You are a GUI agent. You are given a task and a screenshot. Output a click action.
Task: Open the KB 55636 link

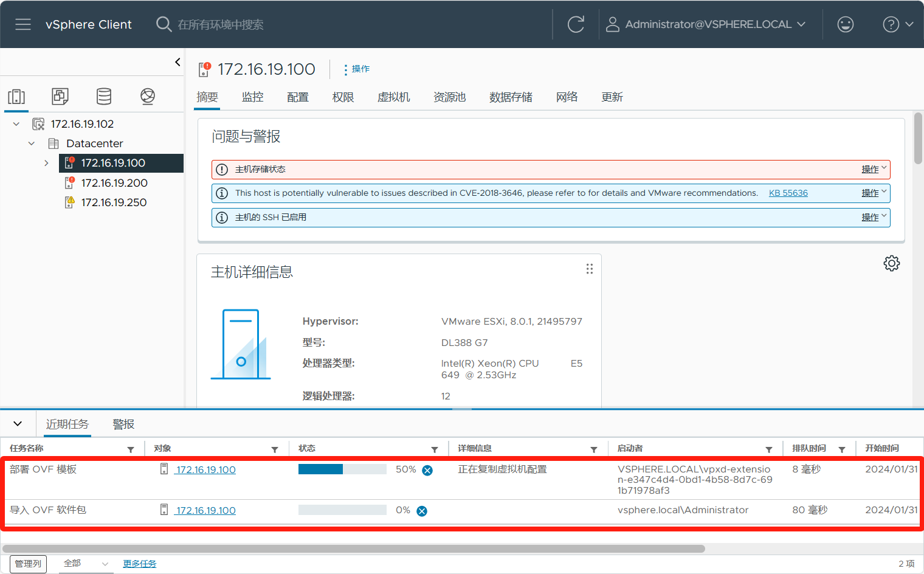[x=788, y=193]
